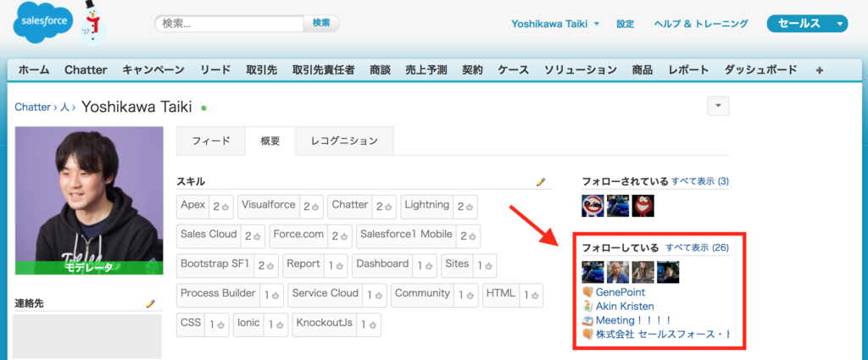Viewport: 868px width, 360px height.
Task: Endorse the Ionic skill thumbs-up
Action: point(279,325)
